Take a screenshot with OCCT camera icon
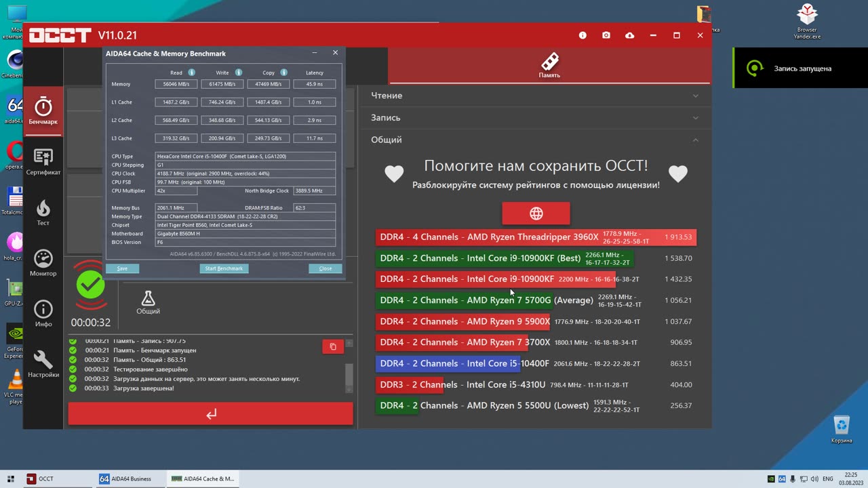868x488 pixels. [x=606, y=35]
